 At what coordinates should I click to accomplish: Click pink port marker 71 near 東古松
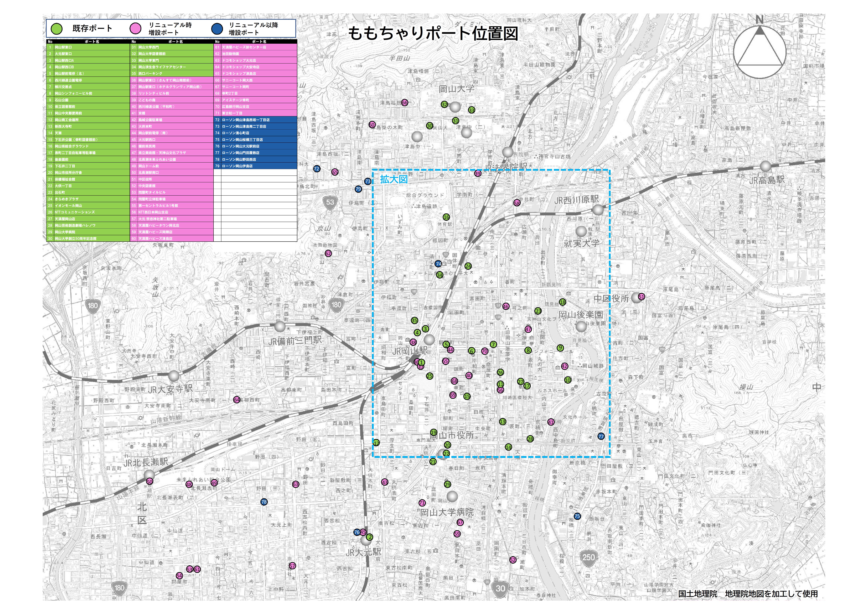click(x=422, y=503)
